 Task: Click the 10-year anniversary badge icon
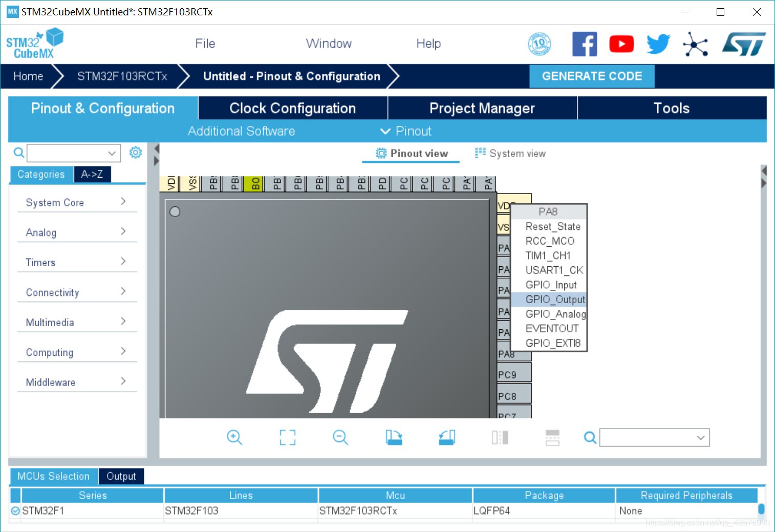click(x=540, y=44)
